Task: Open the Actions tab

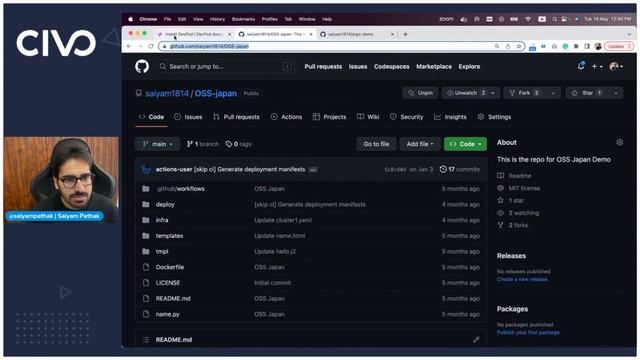Action: pos(287,117)
